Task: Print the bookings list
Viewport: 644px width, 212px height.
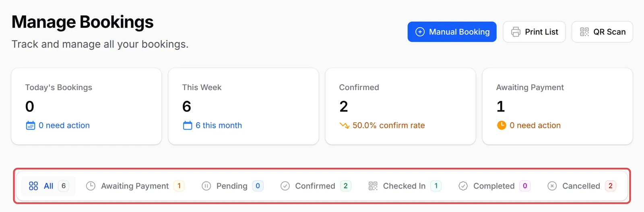Action: click(534, 32)
